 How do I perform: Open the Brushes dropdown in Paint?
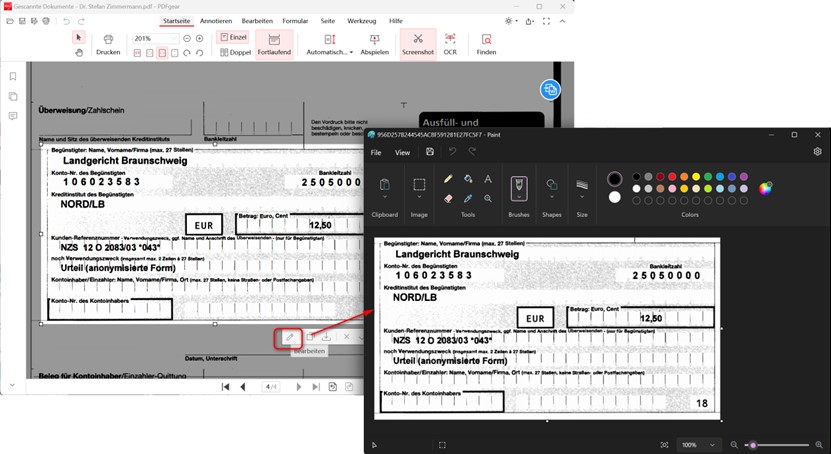pos(519,197)
